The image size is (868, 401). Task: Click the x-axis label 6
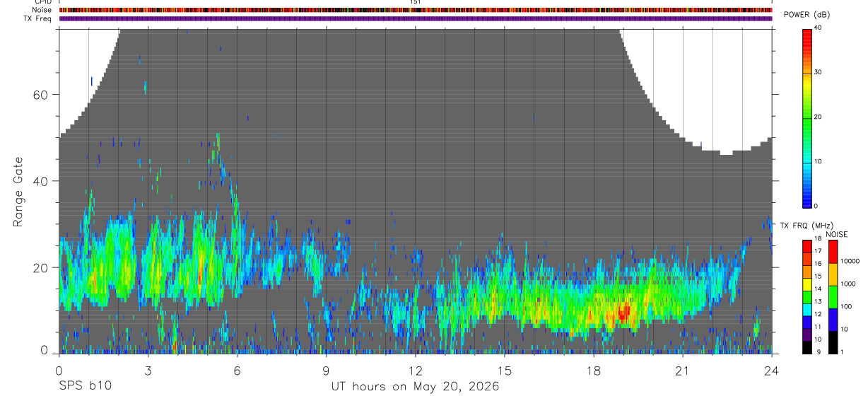237,371
